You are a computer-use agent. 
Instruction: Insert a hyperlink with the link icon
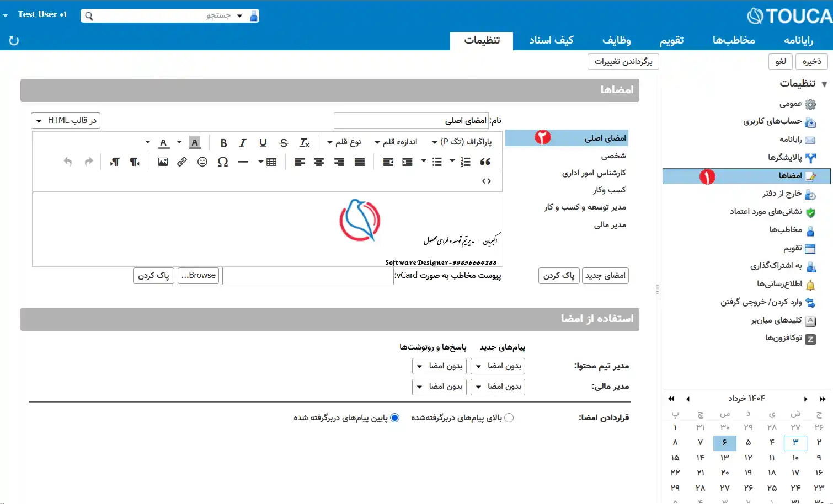182,162
